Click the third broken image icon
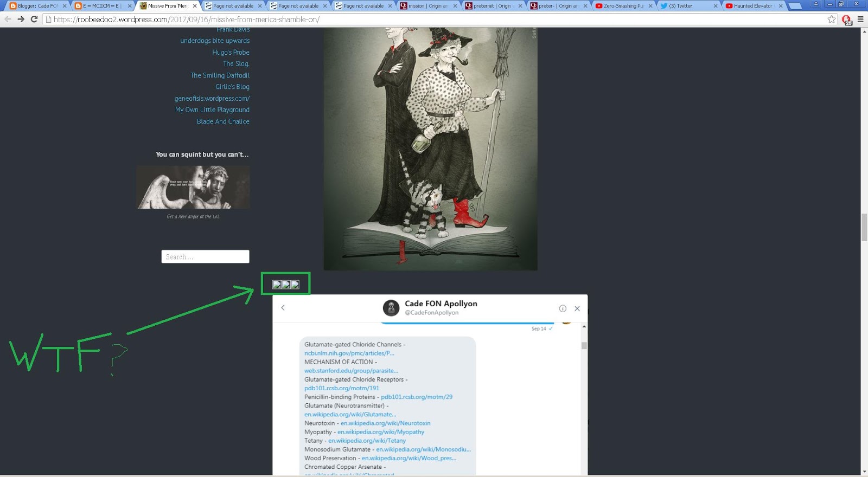This screenshot has height=477, width=868. coord(295,285)
